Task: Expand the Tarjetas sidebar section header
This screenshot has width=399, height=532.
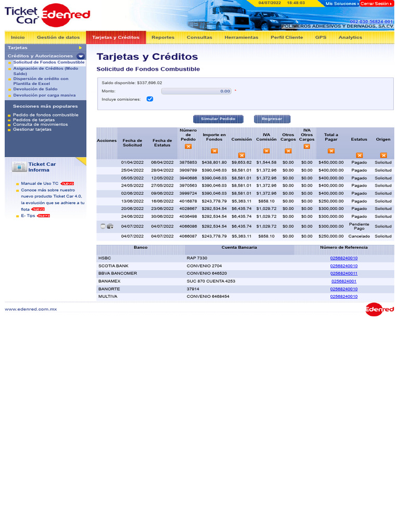Action: coord(46,48)
